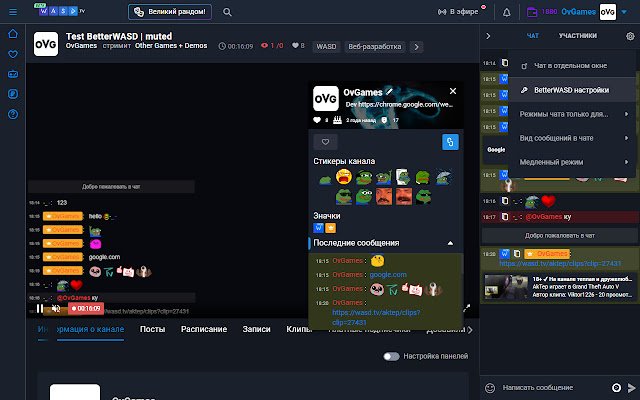
Task: Open google.com link in user card
Action: [x=388, y=275]
